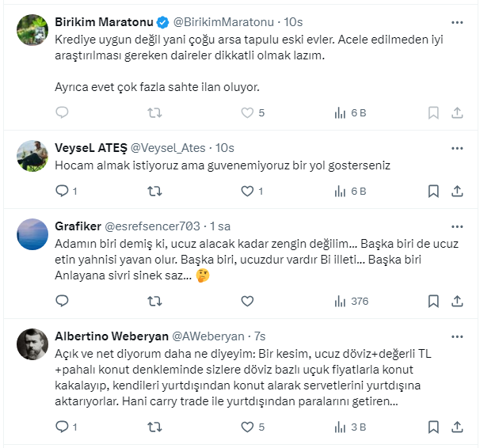Click Birikim Maratonu's profile avatar

coord(32,30)
